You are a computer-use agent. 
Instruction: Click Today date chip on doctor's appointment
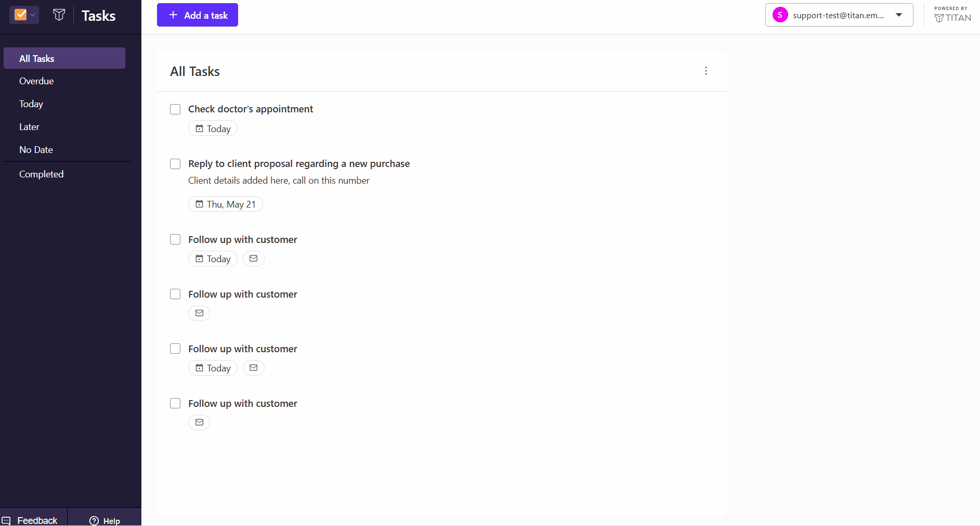(213, 129)
